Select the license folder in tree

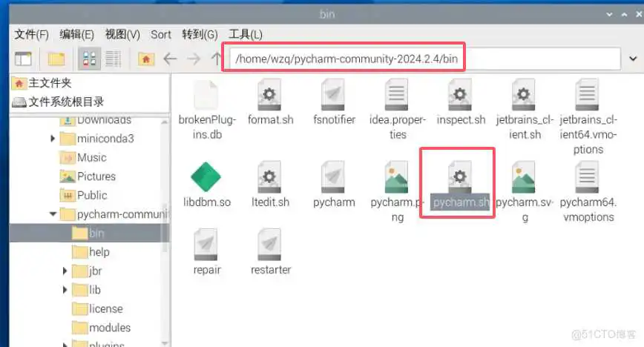tap(97, 308)
